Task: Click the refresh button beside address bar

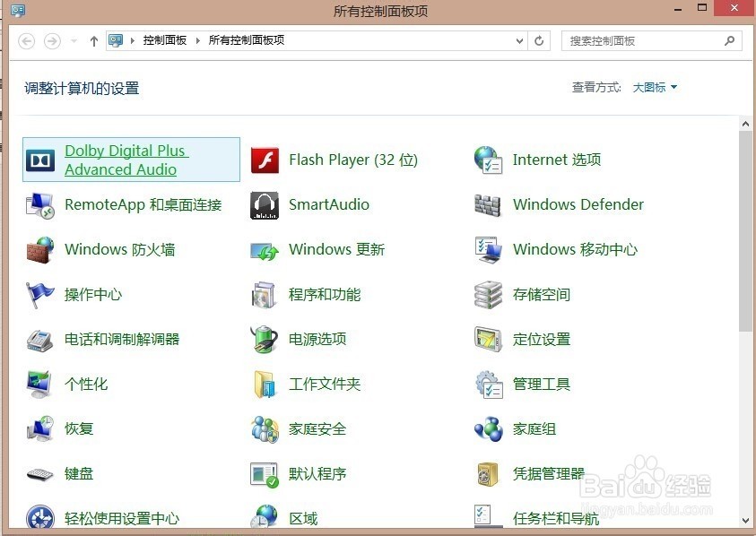Action: (x=539, y=41)
